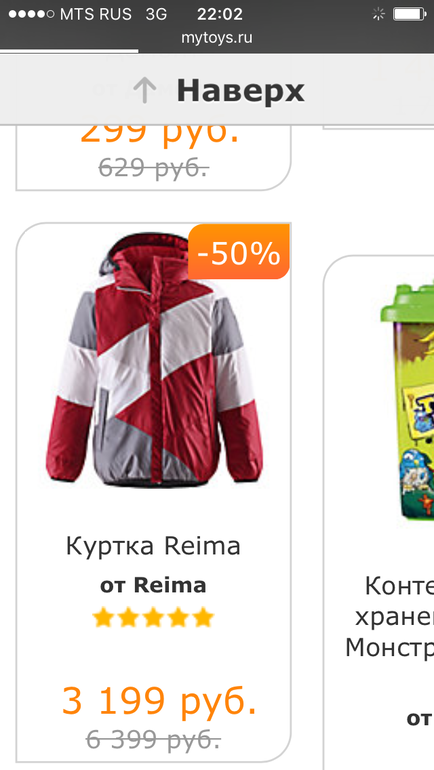
Task: Tap the Наверх back-to-top button
Action: tap(217, 89)
